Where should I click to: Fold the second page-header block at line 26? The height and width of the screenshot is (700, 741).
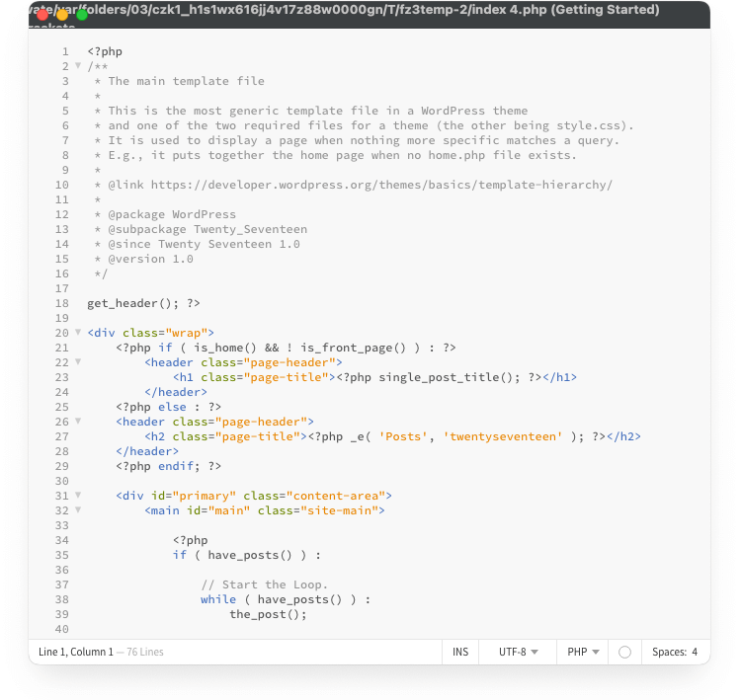pyautogui.click(x=78, y=422)
